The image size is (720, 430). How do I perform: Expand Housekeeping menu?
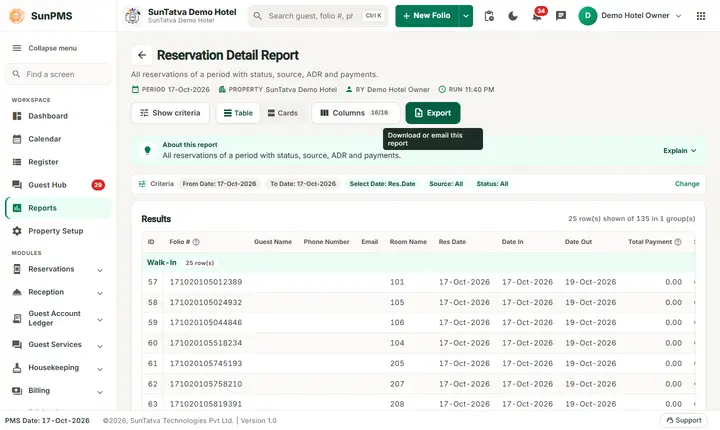coord(100,369)
